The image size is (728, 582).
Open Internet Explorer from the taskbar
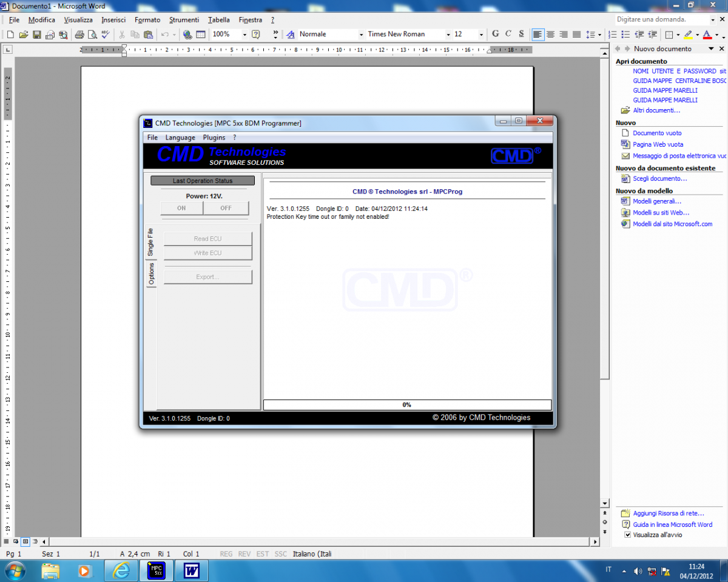(121, 570)
